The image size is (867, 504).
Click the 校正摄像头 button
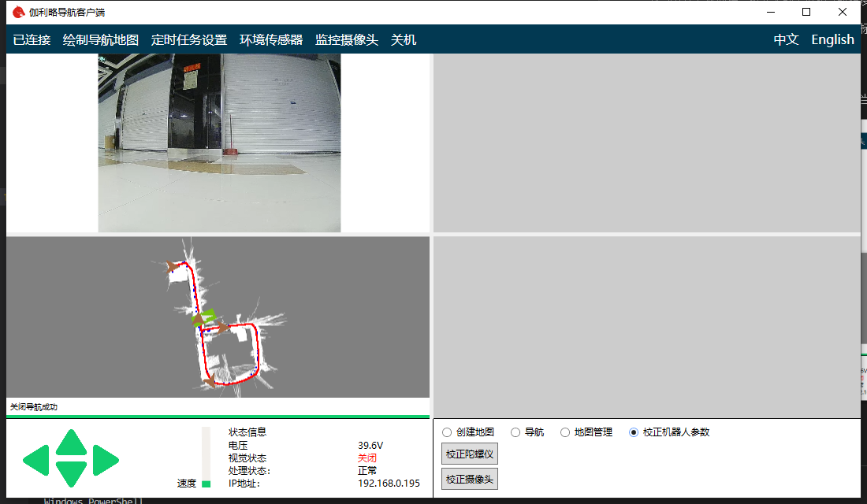[469, 479]
